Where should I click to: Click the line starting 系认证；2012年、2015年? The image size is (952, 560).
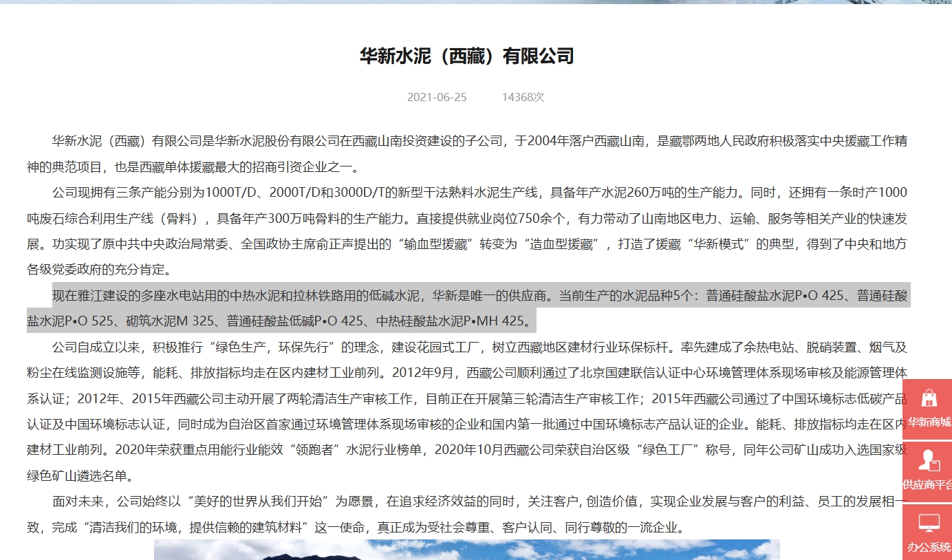point(467,398)
